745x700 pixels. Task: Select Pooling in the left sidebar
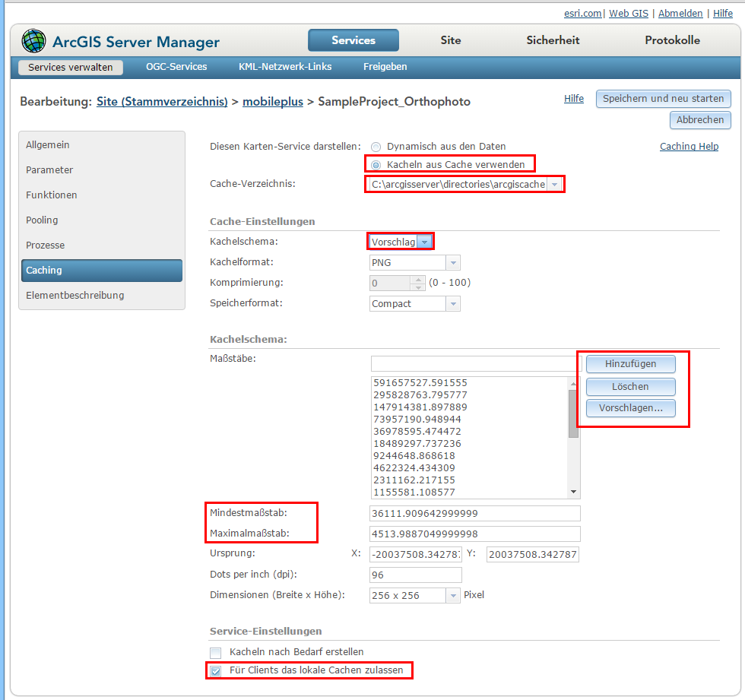[42, 220]
